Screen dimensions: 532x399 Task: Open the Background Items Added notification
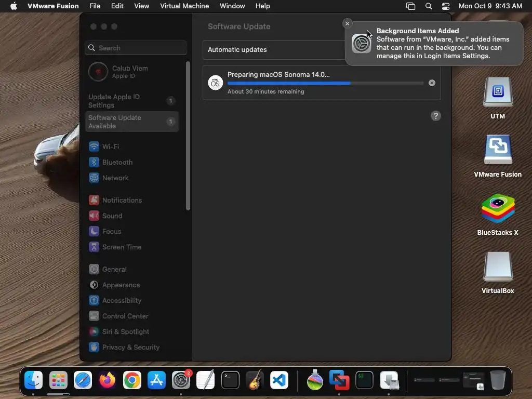pos(434,44)
